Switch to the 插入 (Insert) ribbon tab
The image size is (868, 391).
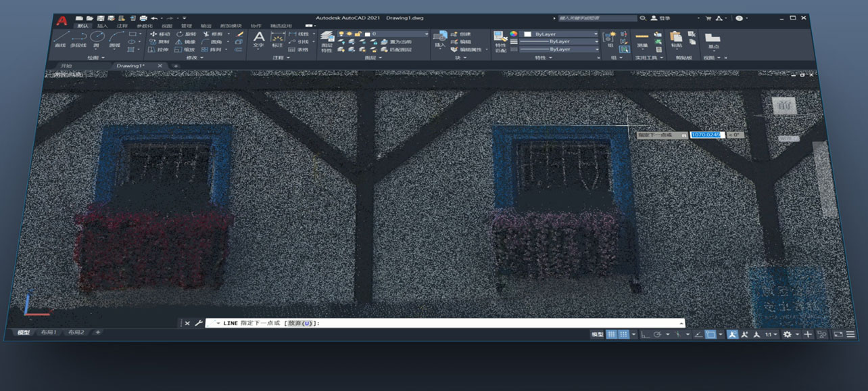pos(103,26)
